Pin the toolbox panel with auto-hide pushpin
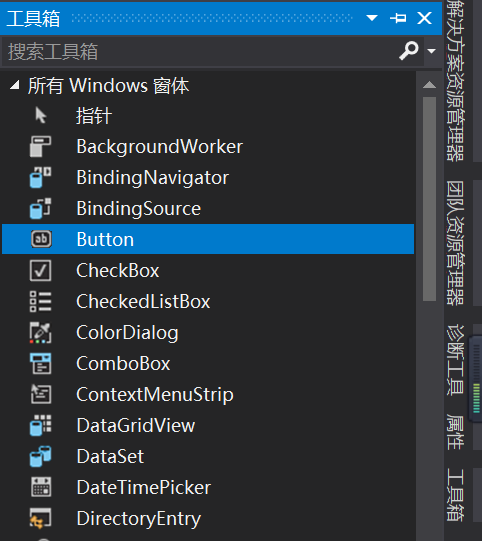The image size is (482, 541). (398, 18)
